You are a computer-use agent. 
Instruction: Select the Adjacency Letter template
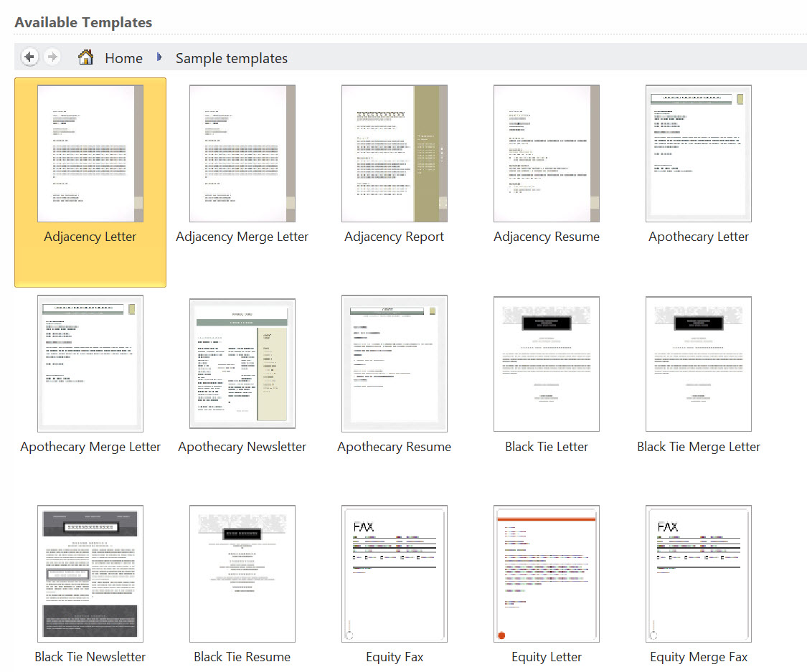click(90, 154)
